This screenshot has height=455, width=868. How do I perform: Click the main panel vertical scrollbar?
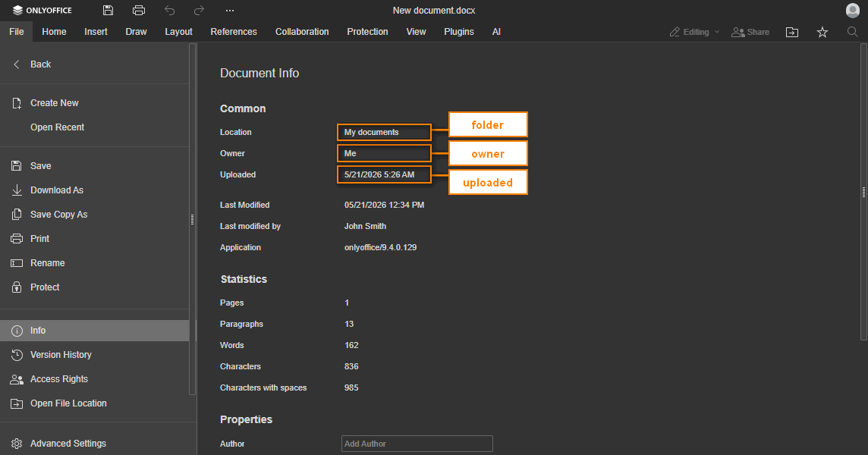pyautogui.click(x=863, y=192)
